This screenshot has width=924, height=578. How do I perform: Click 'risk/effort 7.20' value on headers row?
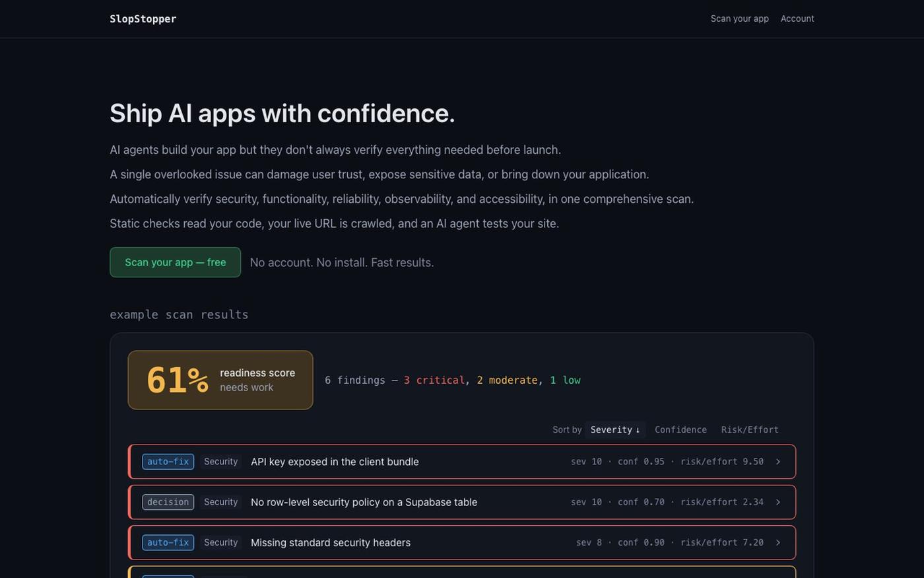(x=722, y=542)
